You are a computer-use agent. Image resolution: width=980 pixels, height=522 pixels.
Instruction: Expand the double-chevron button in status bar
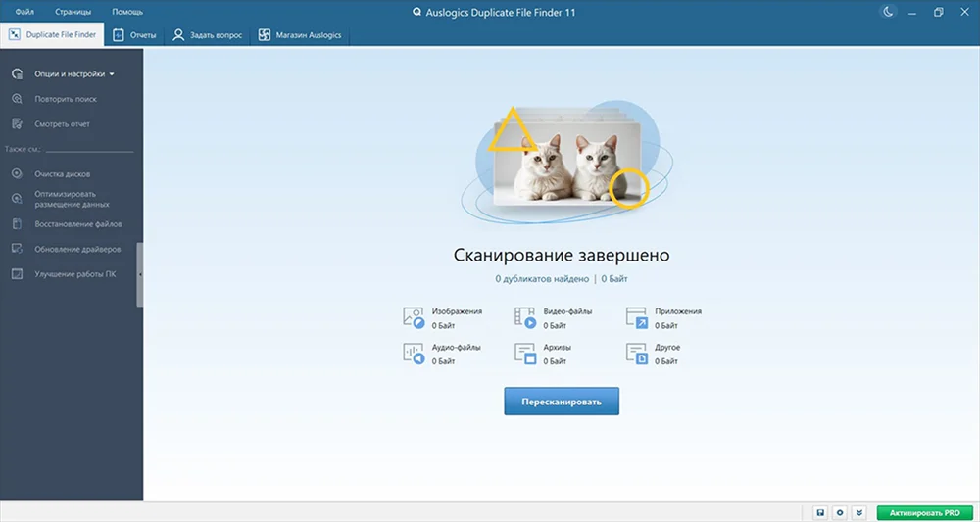[859, 512]
